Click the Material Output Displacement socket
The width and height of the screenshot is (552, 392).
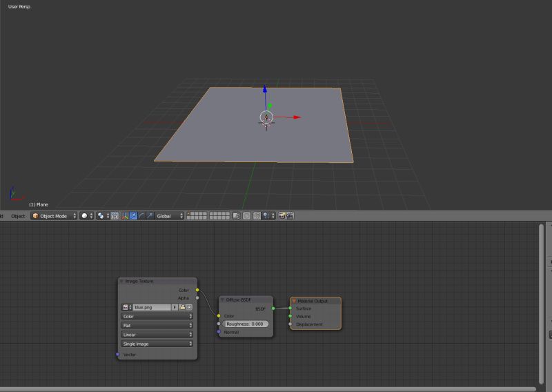tap(290, 324)
